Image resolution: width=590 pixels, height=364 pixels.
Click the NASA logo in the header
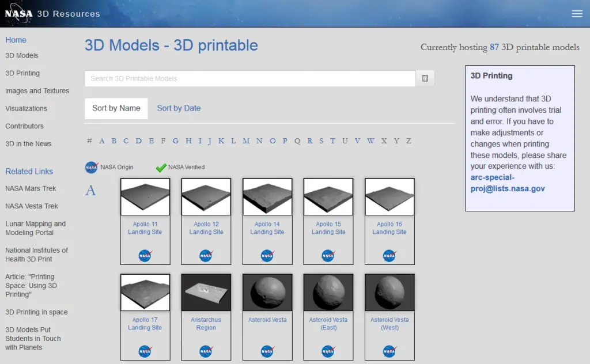[x=18, y=13]
